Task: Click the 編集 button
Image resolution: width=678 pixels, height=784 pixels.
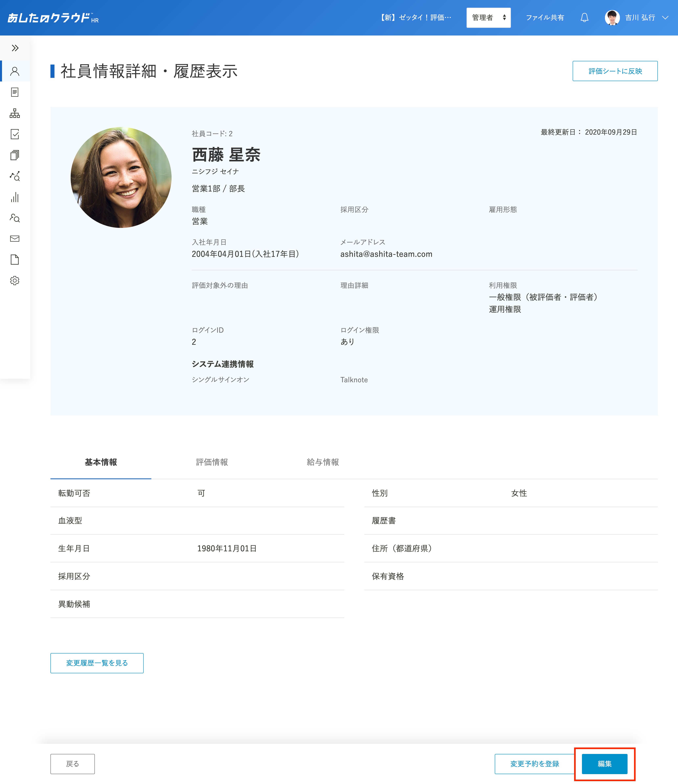Action: click(x=605, y=764)
